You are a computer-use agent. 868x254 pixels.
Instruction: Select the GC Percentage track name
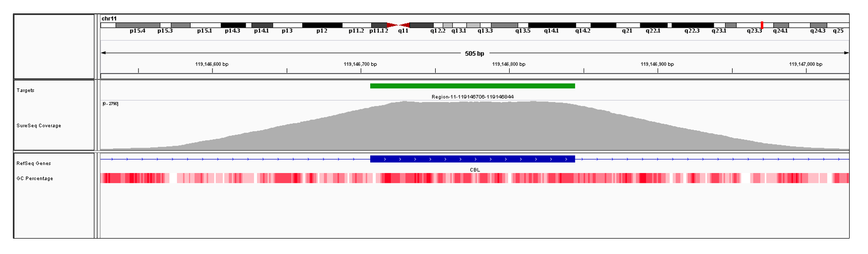tap(35, 178)
